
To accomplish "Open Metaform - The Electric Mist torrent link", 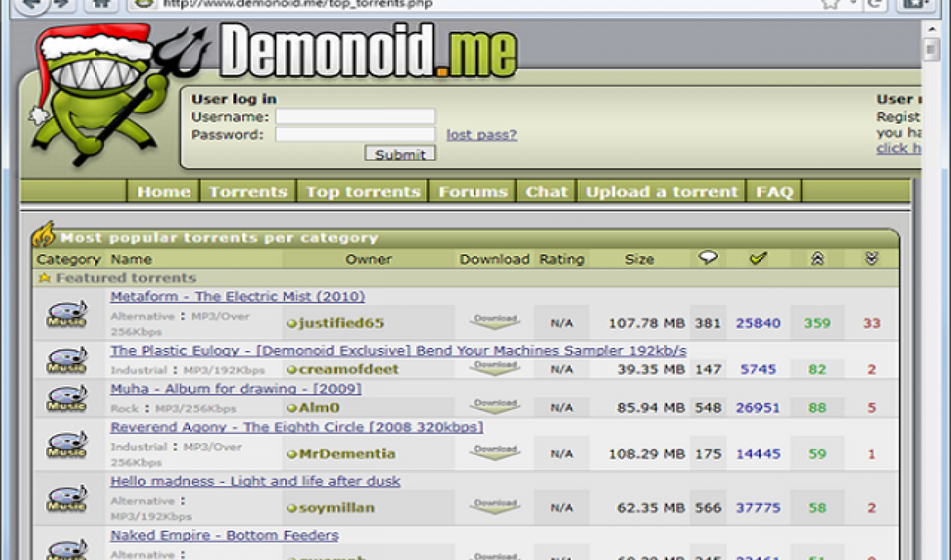I will pyautogui.click(x=238, y=296).
